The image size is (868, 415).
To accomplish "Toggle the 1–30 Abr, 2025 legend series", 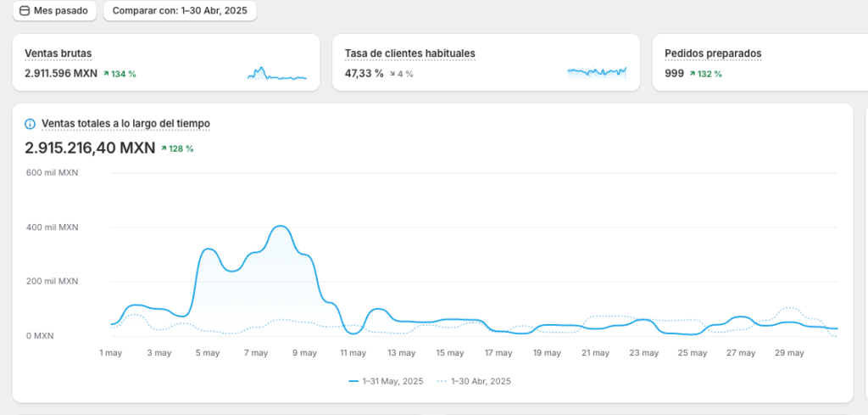I will coord(474,382).
